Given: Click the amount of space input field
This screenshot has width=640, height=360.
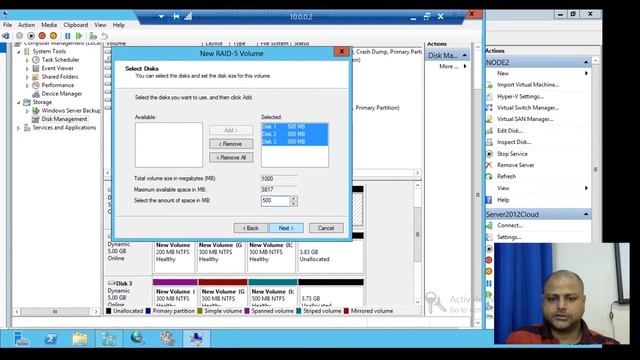Looking at the screenshot, I should [x=276, y=201].
